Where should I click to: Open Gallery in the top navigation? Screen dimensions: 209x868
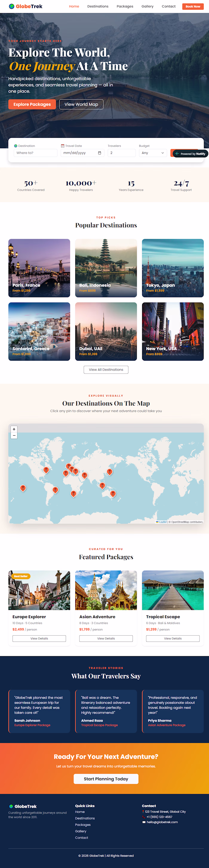tap(147, 6)
